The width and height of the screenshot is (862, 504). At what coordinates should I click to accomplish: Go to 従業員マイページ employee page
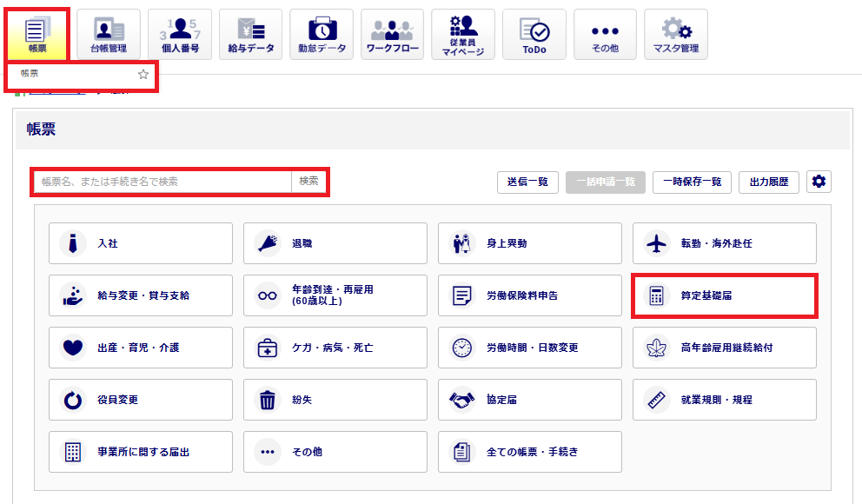point(462,35)
